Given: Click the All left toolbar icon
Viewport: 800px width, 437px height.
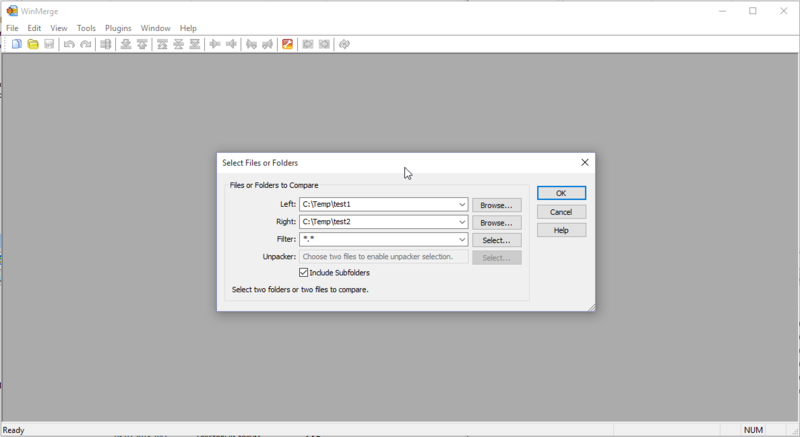Looking at the screenshot, I should (324, 44).
